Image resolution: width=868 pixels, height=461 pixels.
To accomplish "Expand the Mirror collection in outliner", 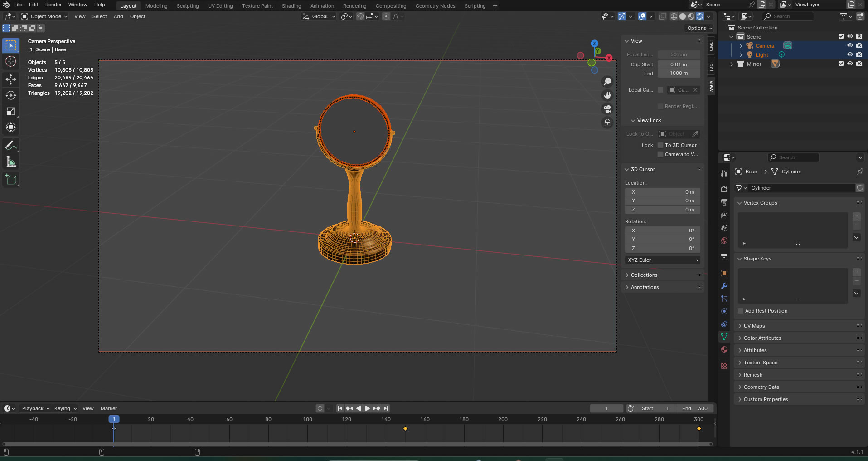I will coord(732,64).
